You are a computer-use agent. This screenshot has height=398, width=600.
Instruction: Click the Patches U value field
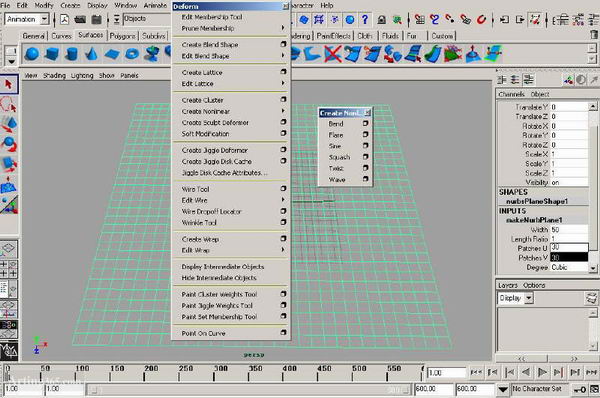[569, 248]
